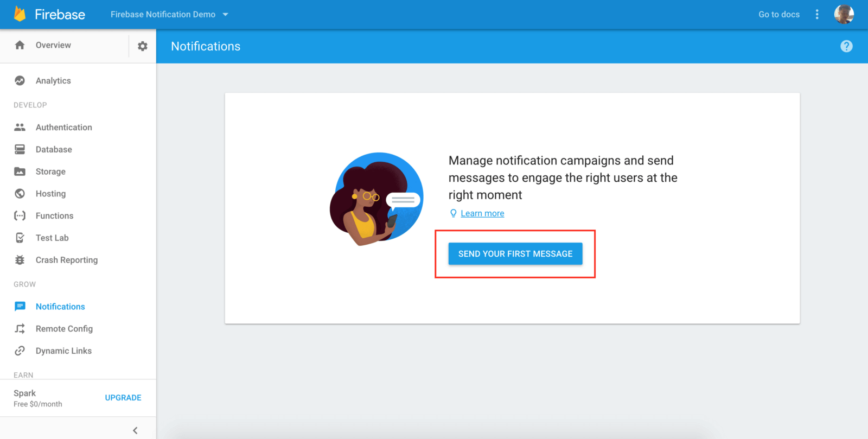Click the Spark plan label
Image resolution: width=868 pixels, height=439 pixels.
click(x=25, y=393)
